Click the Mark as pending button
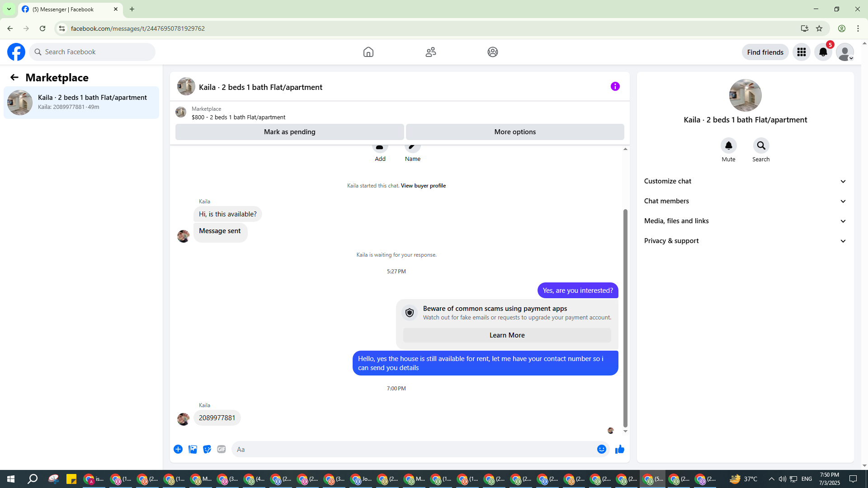Image resolution: width=868 pixels, height=488 pixels. click(x=289, y=132)
